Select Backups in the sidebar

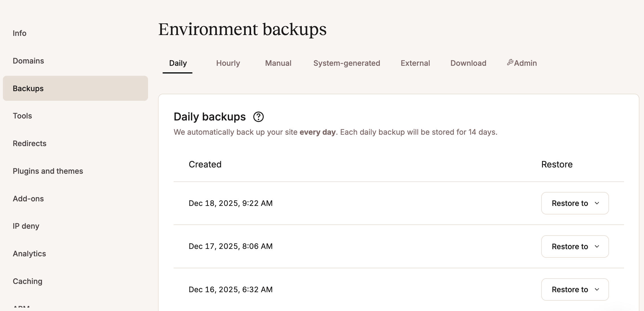(28, 88)
